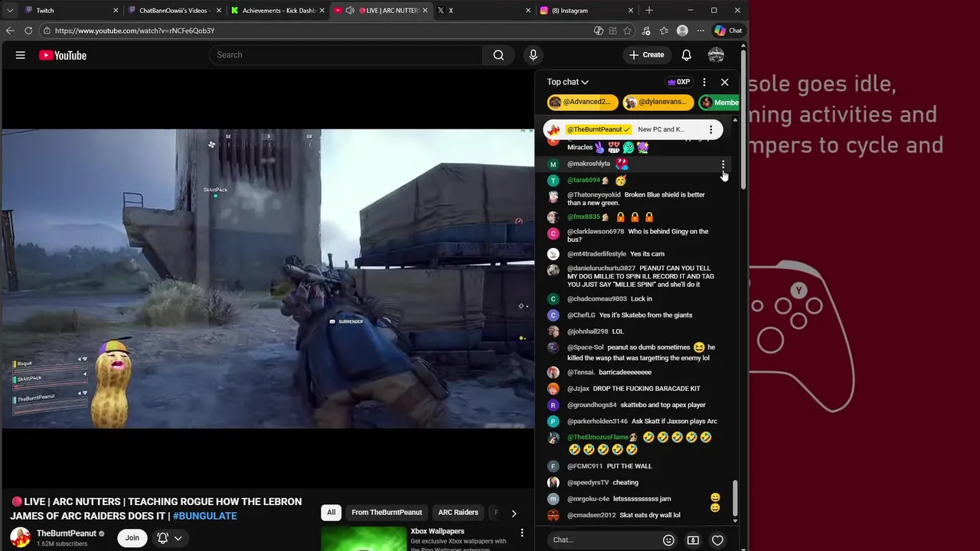980x551 pixels.
Task: Go to the YouTube home logo
Action: (63, 55)
